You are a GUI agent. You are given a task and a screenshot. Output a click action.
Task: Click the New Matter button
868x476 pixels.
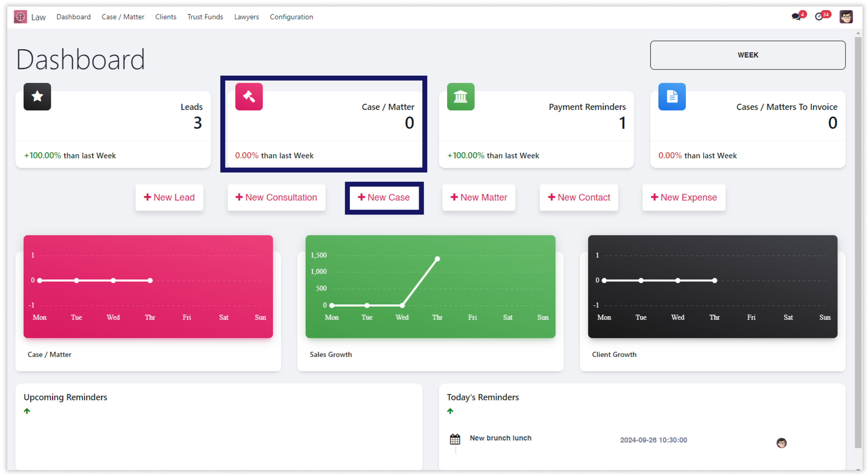click(x=479, y=197)
